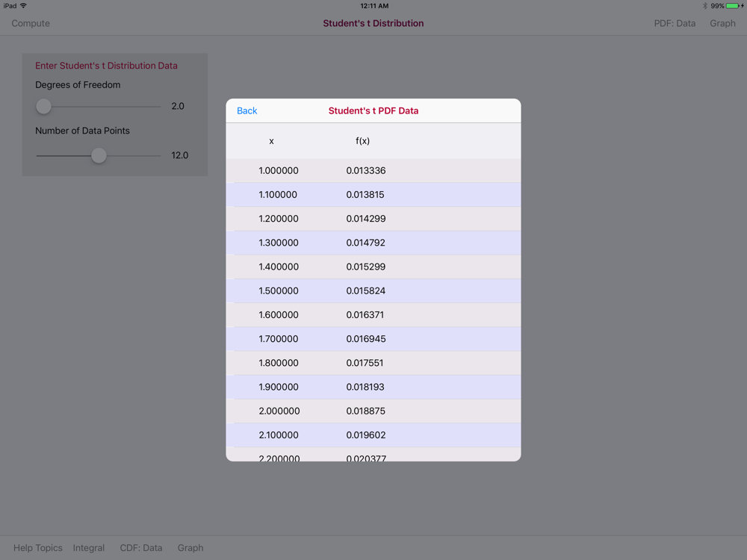Tap Back in the PDF Data popup
Viewport: 747px width, 560px height.
coord(247,111)
